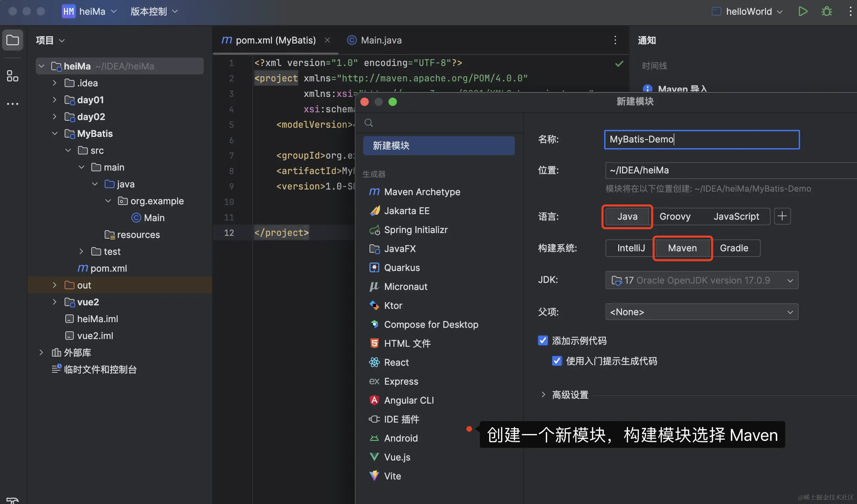This screenshot has height=504, width=857.
Task: Run the helloWorld configuration
Action: pyautogui.click(x=803, y=11)
